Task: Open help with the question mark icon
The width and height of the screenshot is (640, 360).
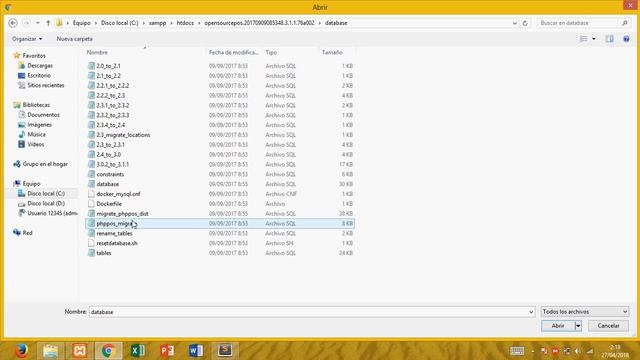Action: [x=626, y=39]
